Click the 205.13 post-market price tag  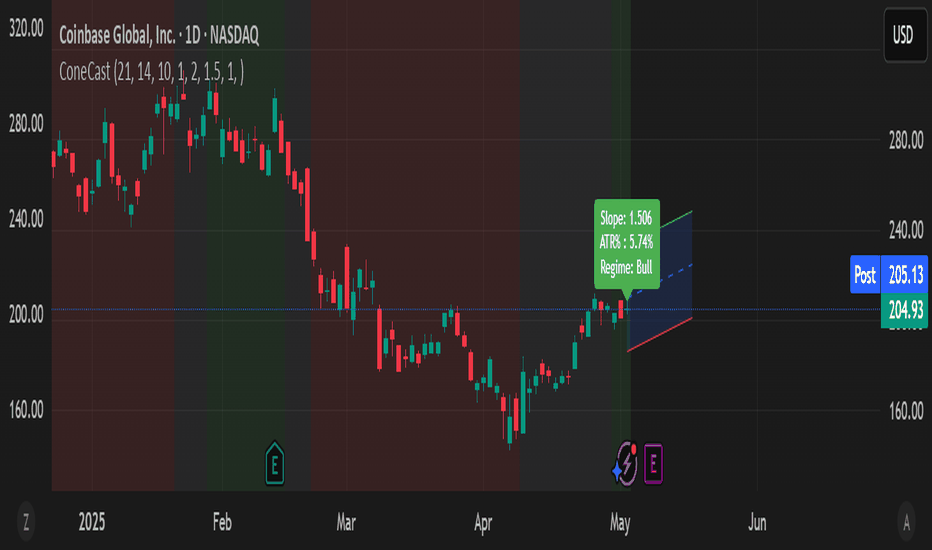[905, 274]
